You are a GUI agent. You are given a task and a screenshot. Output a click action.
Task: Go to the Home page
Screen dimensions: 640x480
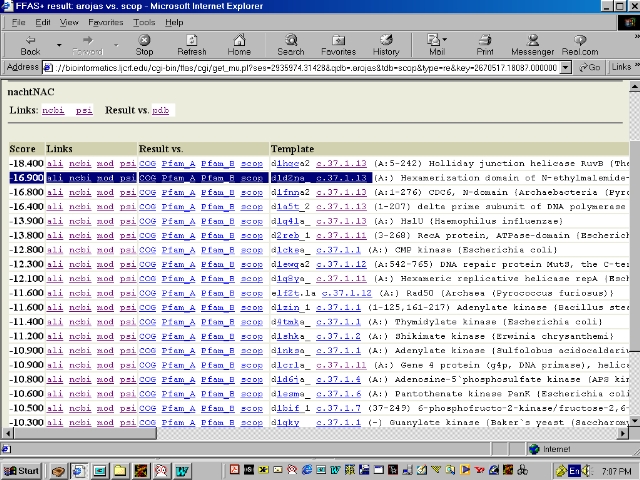239,44
